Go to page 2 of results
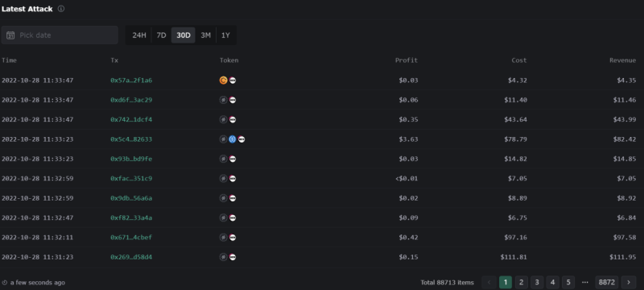This screenshot has height=290, width=644. click(521, 282)
